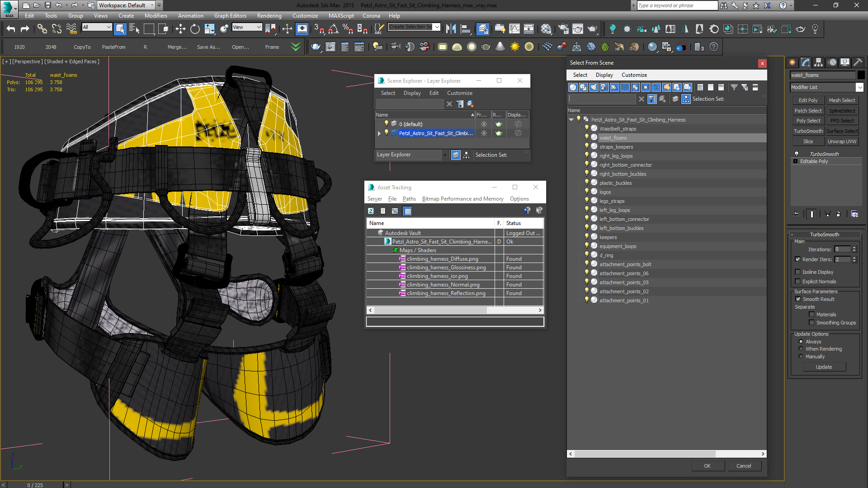
Task: Click the black object color swatch
Action: [861, 75]
